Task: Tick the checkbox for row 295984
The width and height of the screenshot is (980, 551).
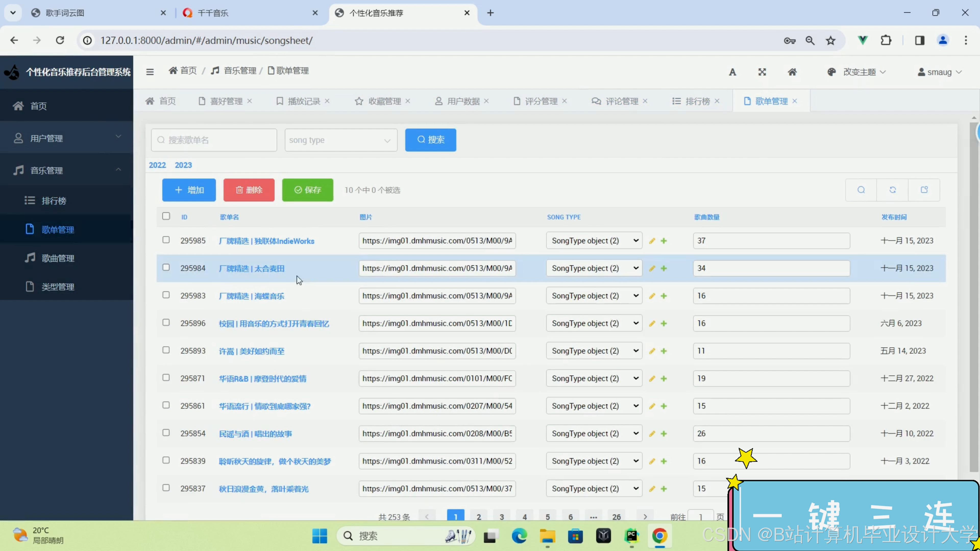Action: [x=166, y=267]
